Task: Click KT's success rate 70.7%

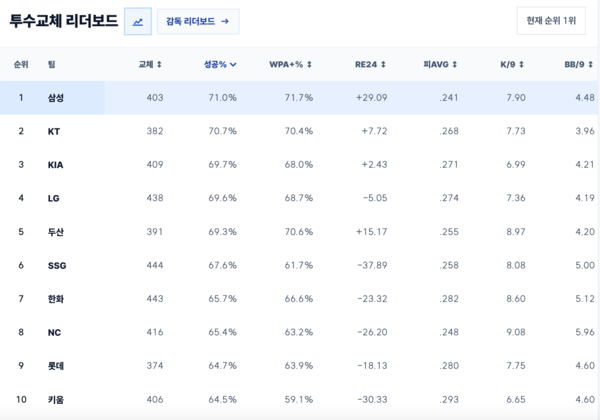Action: (222, 131)
